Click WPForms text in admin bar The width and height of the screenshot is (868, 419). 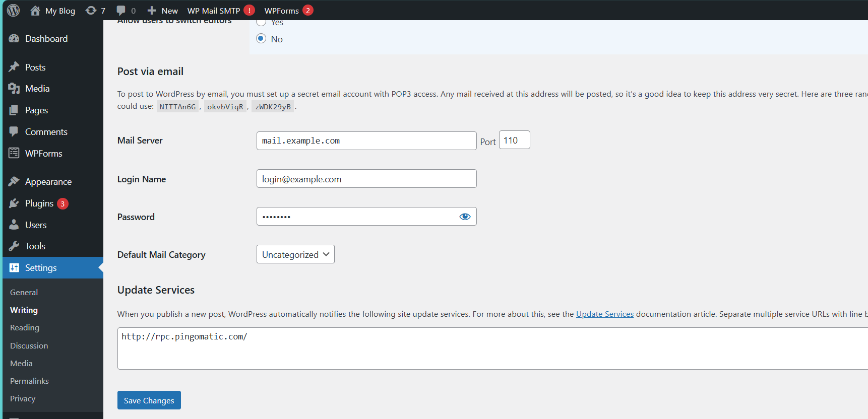click(x=282, y=11)
